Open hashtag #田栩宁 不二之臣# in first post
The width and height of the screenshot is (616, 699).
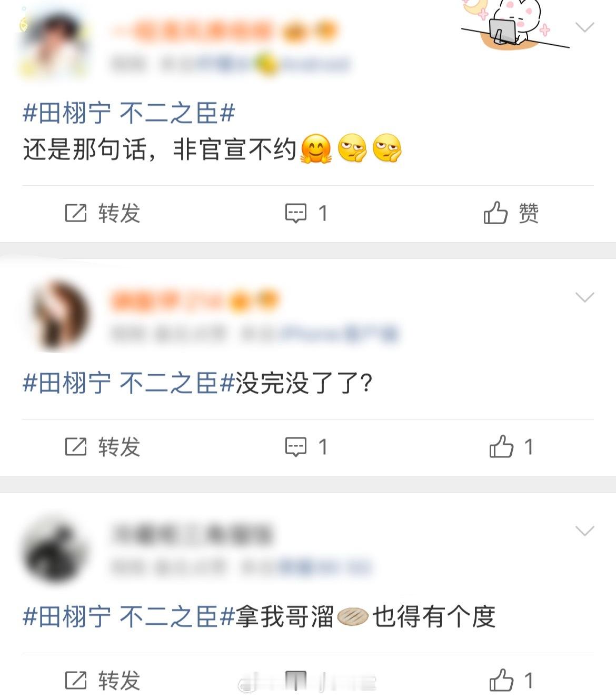[128, 113]
